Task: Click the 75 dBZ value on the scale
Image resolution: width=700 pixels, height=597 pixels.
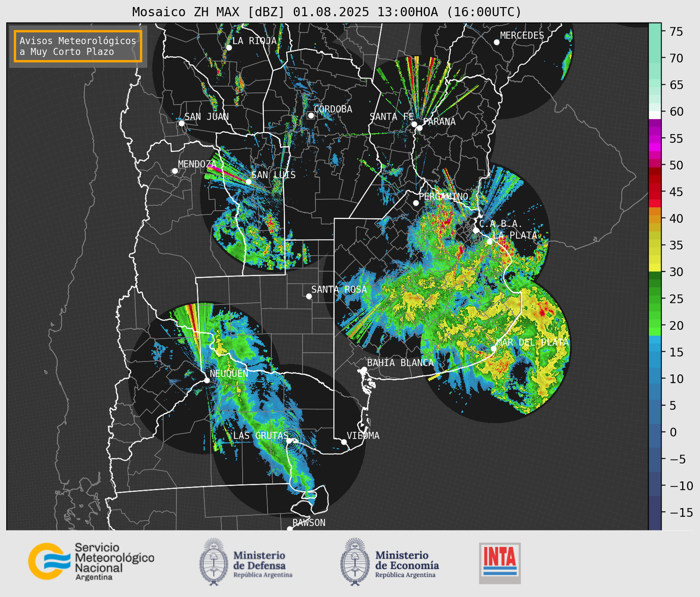Action: (x=676, y=32)
